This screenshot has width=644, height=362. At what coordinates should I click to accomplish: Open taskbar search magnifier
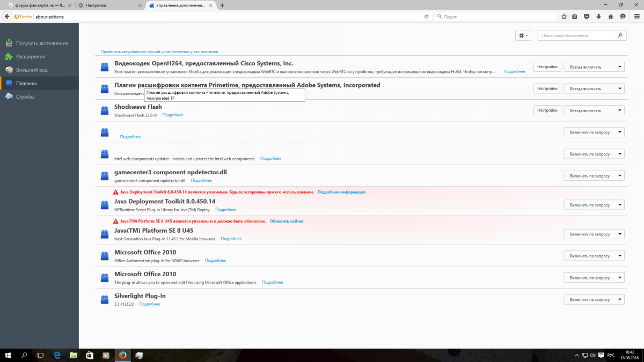pyautogui.click(x=24, y=355)
